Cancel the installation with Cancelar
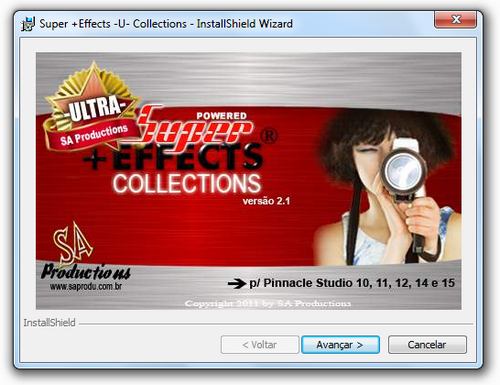The height and width of the screenshot is (385, 500). coord(427,345)
